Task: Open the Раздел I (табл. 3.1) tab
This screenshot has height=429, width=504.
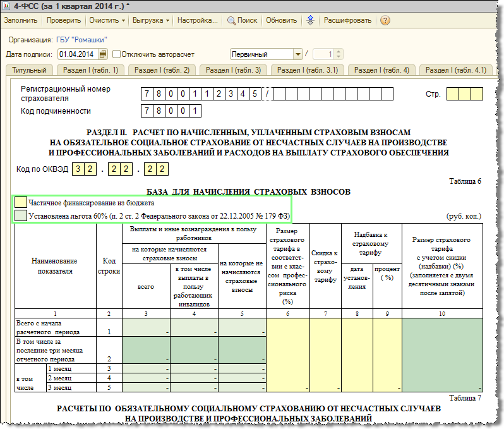Action: 307,70
